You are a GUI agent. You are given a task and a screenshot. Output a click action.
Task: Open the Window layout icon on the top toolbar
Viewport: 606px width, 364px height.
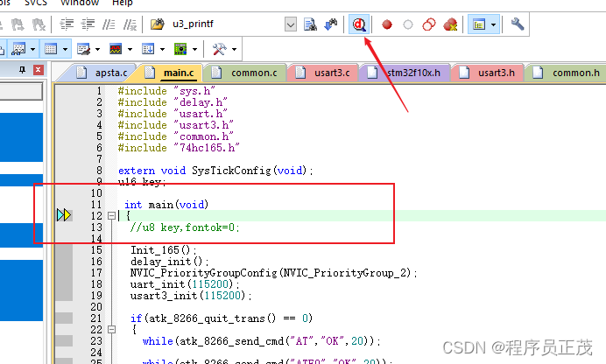[x=479, y=24]
